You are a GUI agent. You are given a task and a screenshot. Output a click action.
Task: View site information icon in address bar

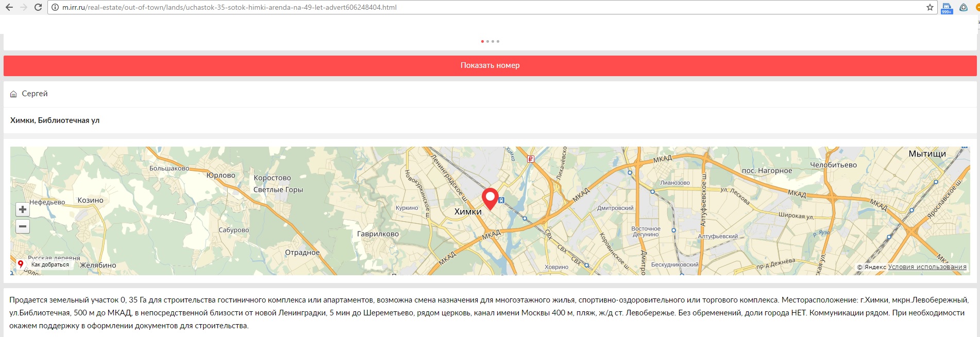coord(55,7)
